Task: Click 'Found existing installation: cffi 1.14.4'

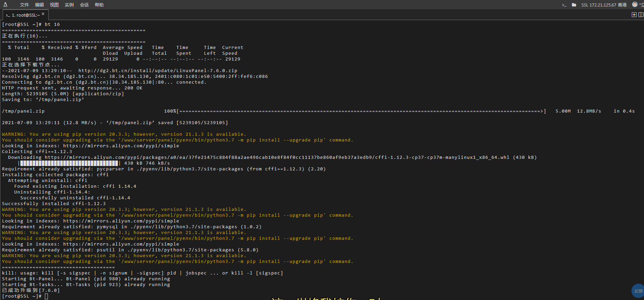Action: [75, 186]
